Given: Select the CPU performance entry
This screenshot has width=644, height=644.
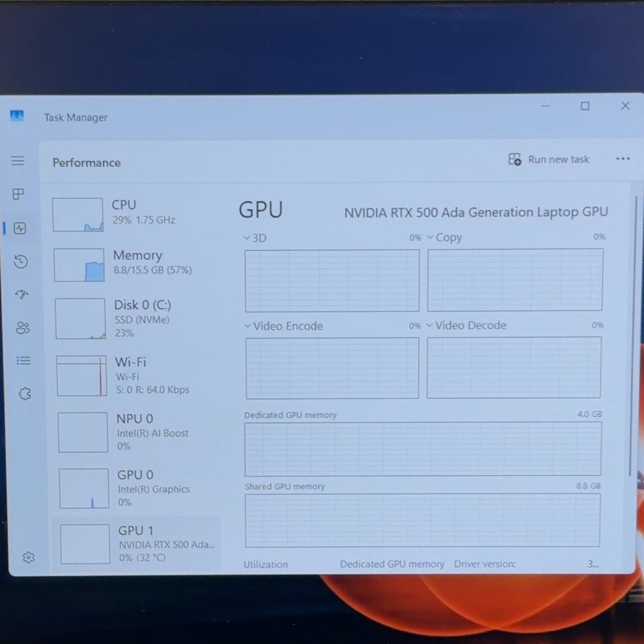Looking at the screenshot, I should (135, 215).
